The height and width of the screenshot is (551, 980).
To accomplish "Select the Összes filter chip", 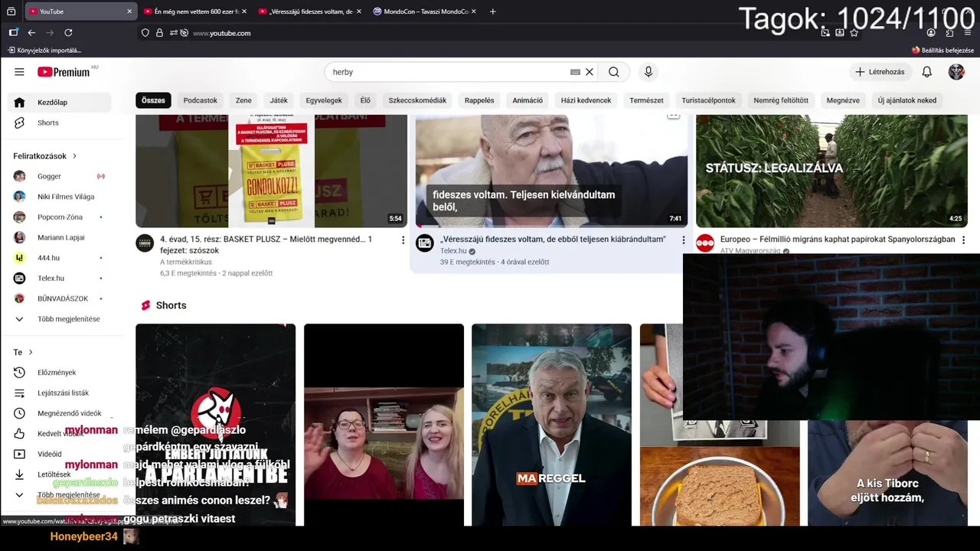I will [x=153, y=100].
